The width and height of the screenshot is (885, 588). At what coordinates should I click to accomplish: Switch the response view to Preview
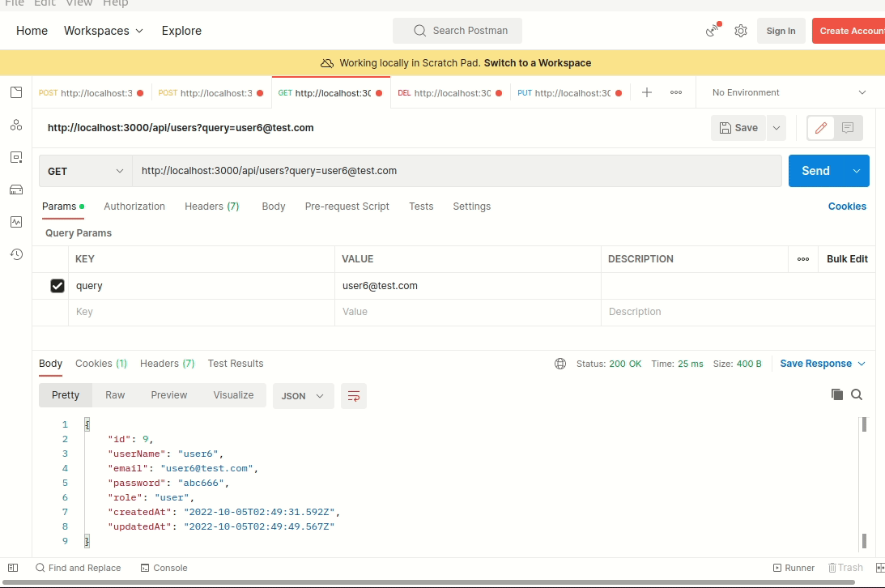[x=168, y=395]
